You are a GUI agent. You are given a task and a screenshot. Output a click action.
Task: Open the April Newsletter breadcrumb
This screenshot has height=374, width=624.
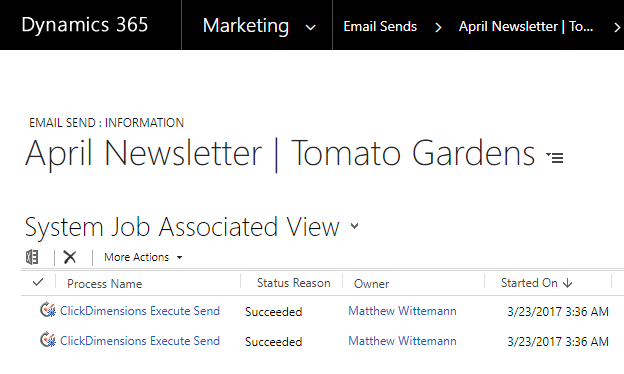click(x=526, y=26)
